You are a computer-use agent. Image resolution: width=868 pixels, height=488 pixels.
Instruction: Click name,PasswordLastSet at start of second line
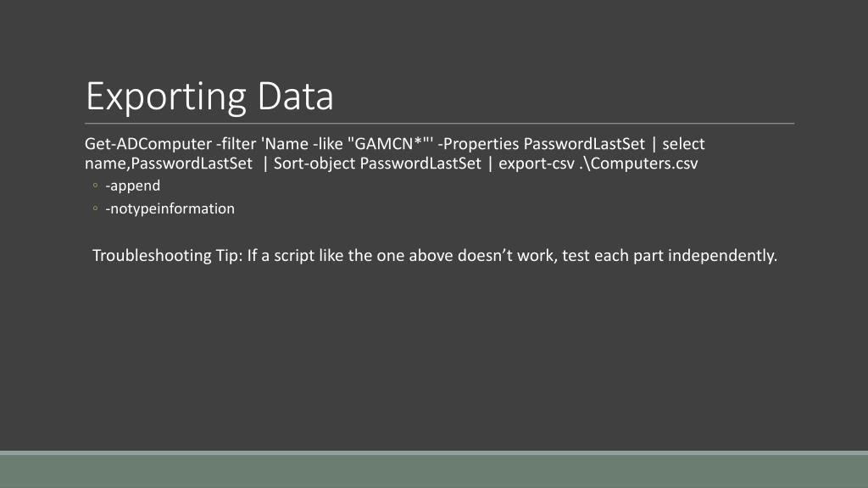pos(169,164)
